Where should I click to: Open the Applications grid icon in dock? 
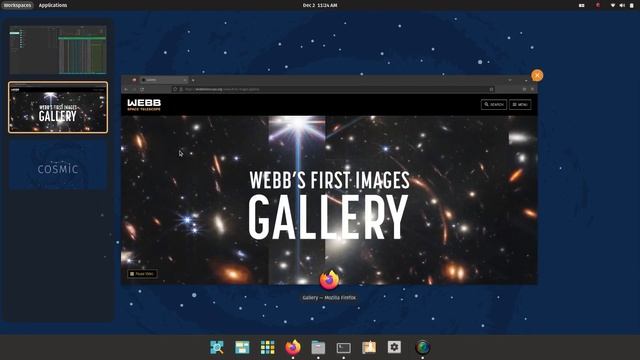(267, 347)
